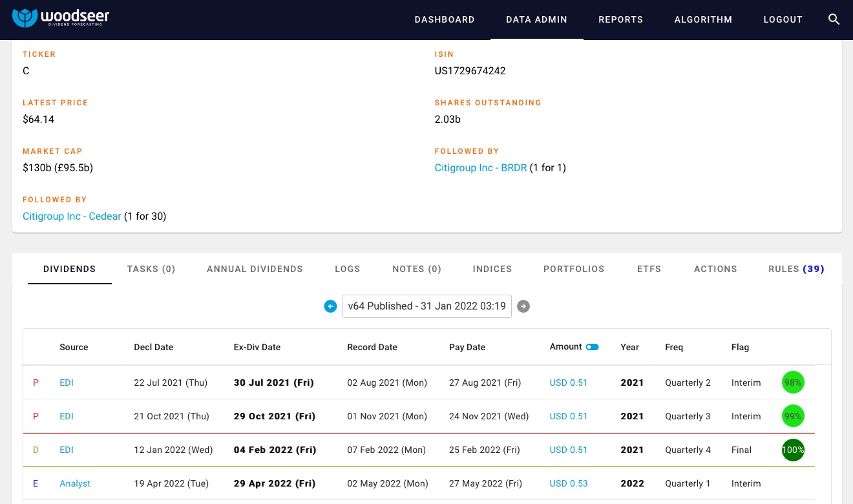Open the search magnifier icon

pos(834,19)
